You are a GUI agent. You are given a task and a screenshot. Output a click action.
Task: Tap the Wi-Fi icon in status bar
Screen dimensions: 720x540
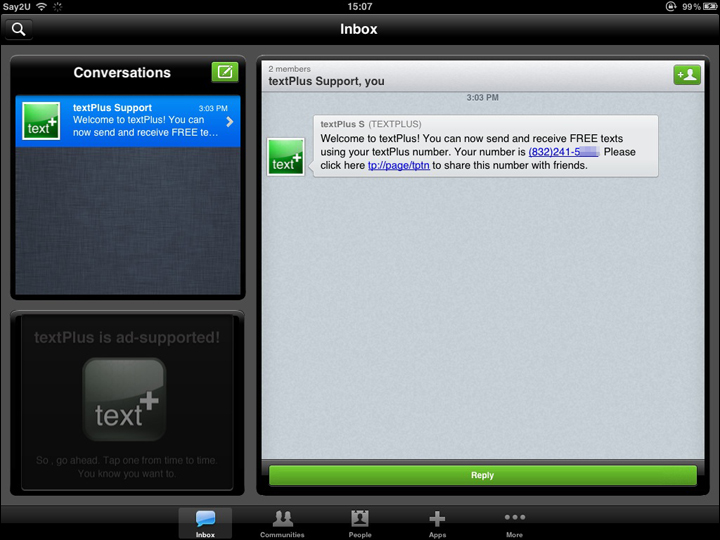(41, 6)
